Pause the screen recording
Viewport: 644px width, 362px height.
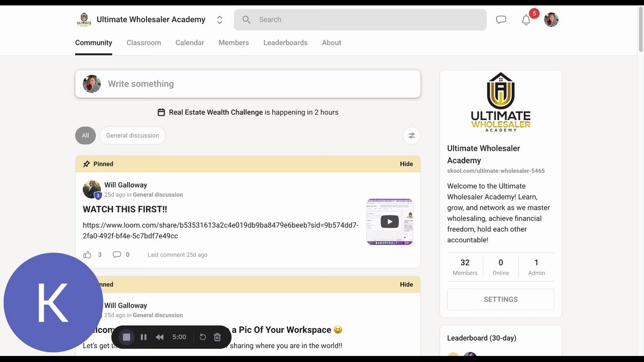143,337
